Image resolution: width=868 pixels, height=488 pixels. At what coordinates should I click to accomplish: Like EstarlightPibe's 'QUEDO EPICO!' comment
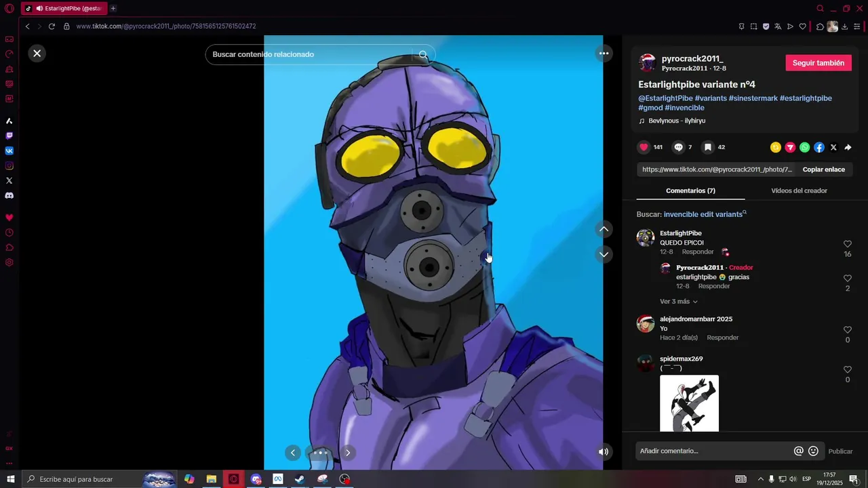click(847, 244)
